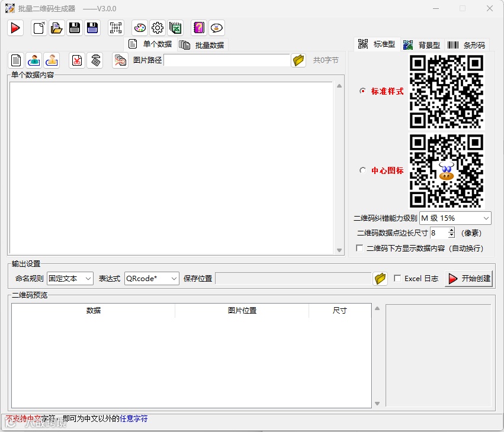The image size is (504, 432).
Task: Close the 批量二维码生成器 window
Action: 490,8
